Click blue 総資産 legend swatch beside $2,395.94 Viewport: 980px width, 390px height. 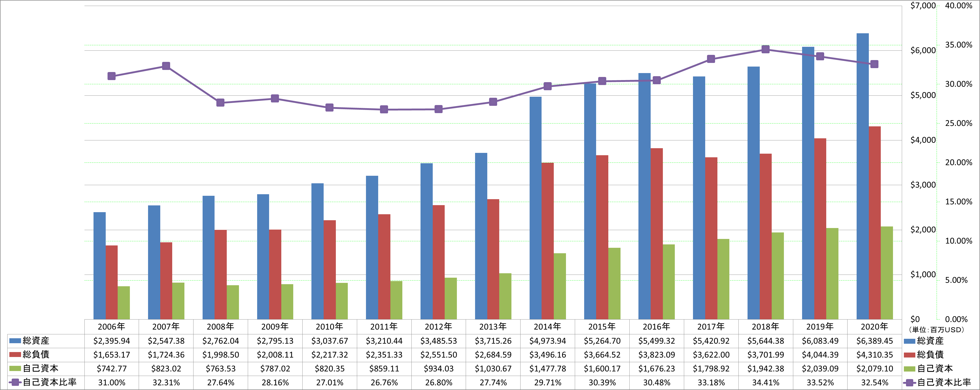coord(15,341)
